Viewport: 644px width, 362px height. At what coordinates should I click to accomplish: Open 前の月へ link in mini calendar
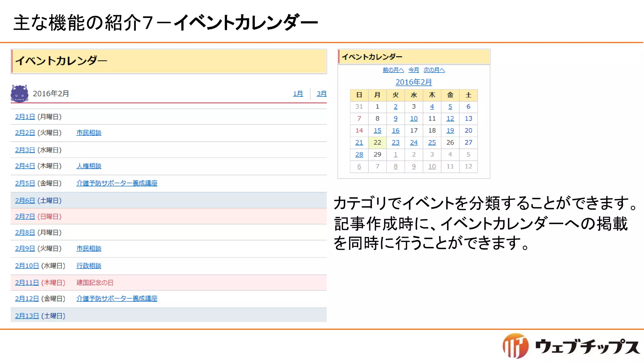pyautogui.click(x=393, y=70)
